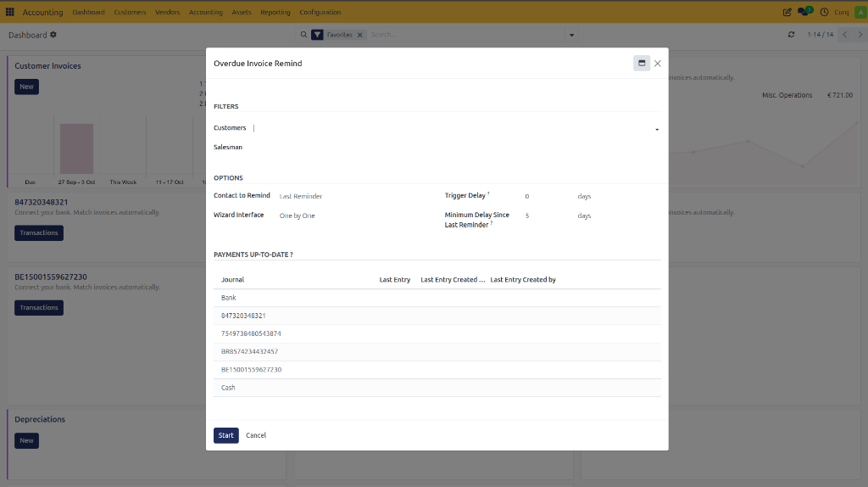Toggle dialog fullscreen icon
Viewport: 868px width, 487px height.
pos(642,63)
